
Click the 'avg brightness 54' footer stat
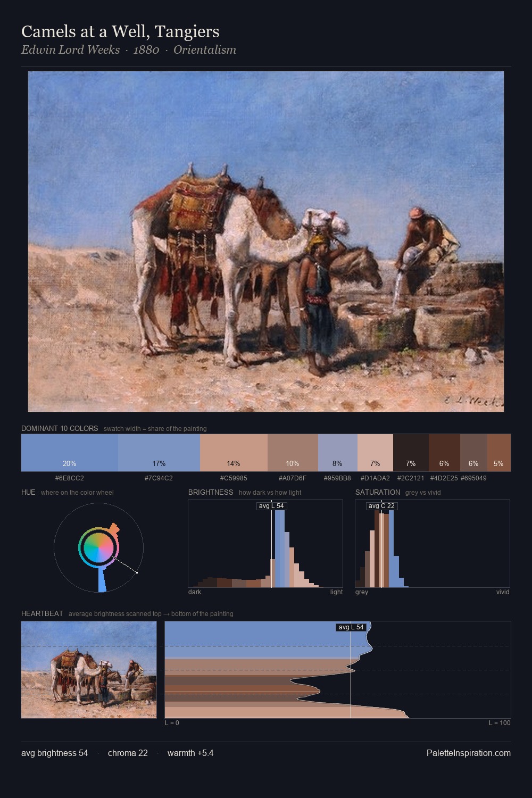click(55, 753)
